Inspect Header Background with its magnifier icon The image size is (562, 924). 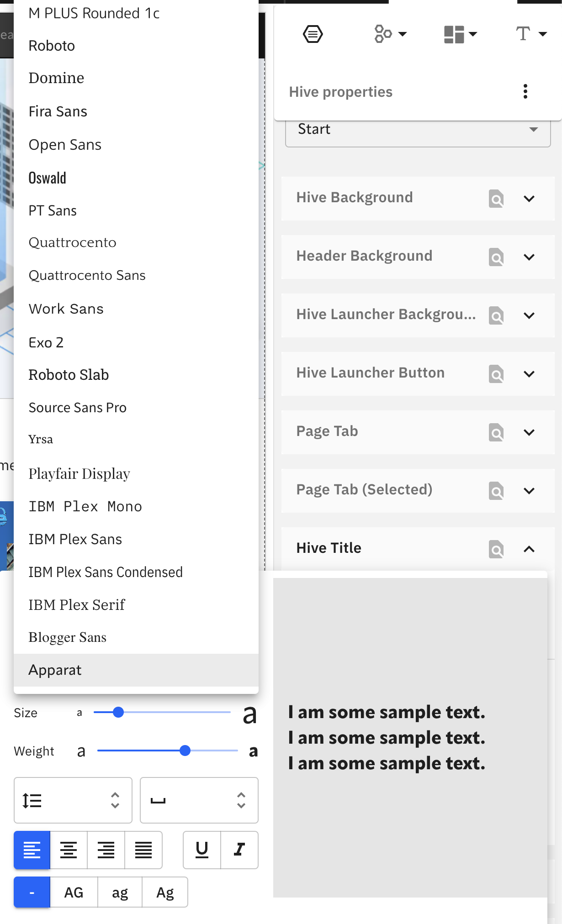coord(496,257)
